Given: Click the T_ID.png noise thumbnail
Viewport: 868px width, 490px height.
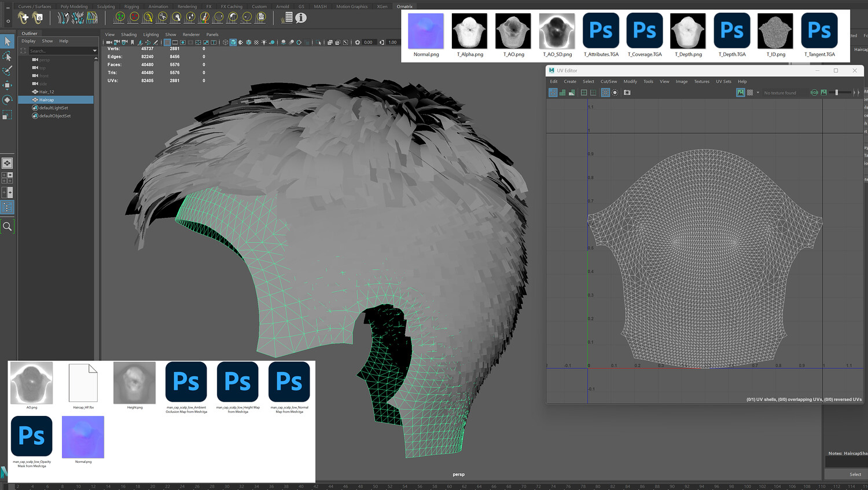Looking at the screenshot, I should 776,31.
